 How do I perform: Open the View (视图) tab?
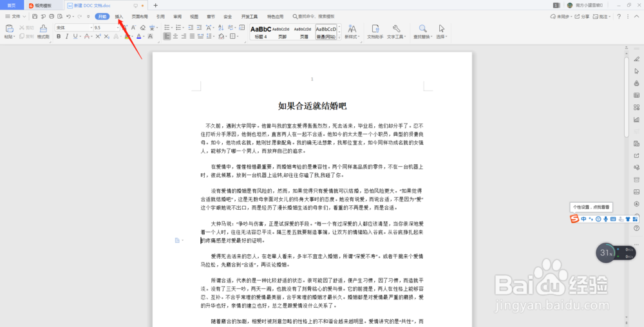coord(194,16)
